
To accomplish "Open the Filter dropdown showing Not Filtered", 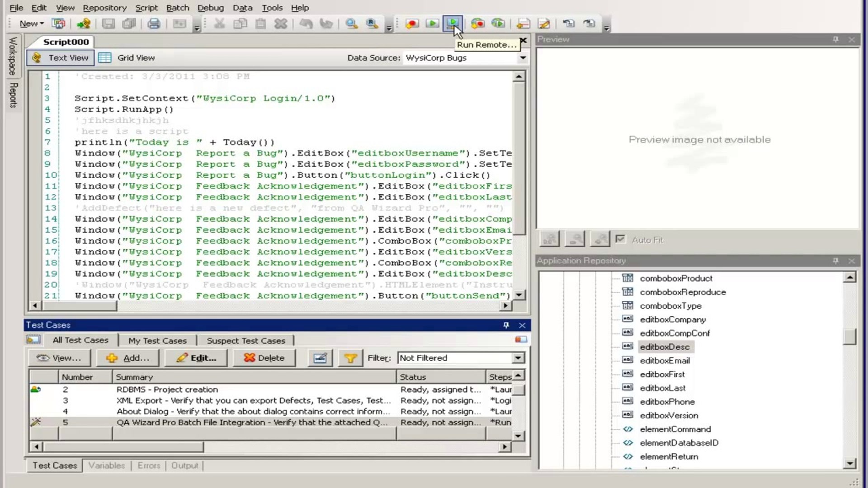I will pos(518,358).
